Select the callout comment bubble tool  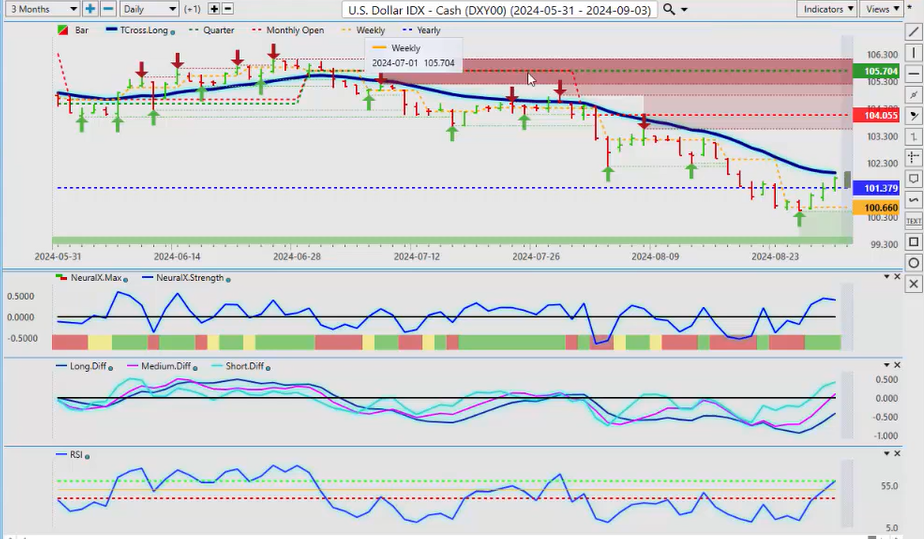[913, 179]
